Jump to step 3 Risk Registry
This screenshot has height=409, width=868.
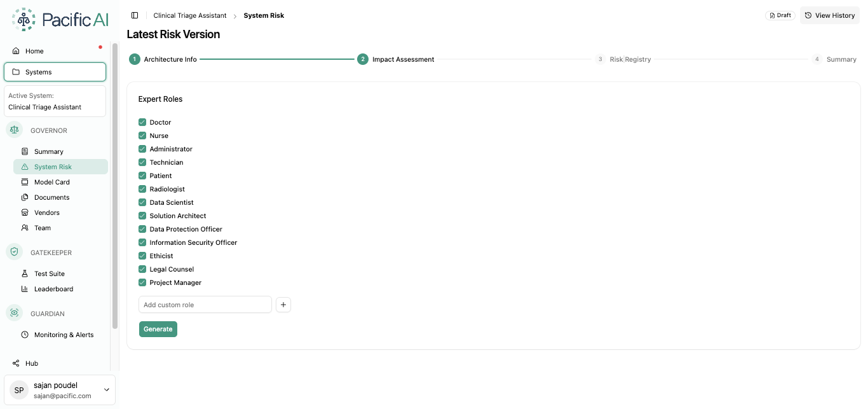[x=623, y=59]
